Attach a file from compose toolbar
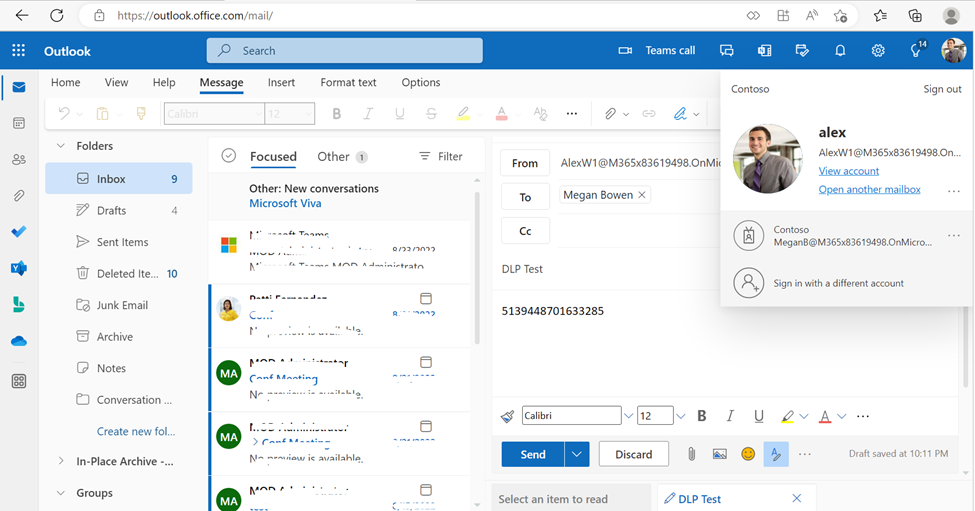 pos(691,454)
